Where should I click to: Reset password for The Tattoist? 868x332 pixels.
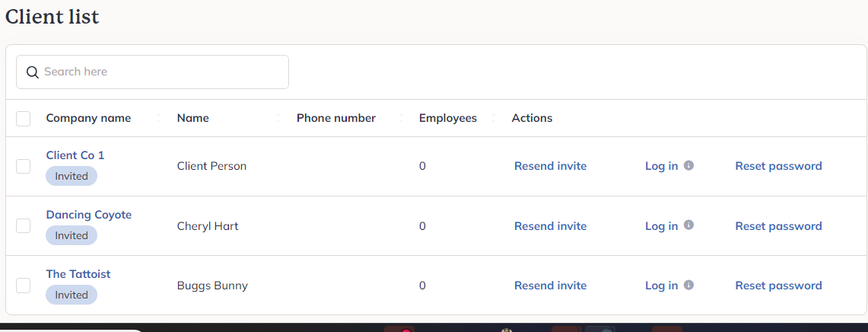pyautogui.click(x=778, y=286)
